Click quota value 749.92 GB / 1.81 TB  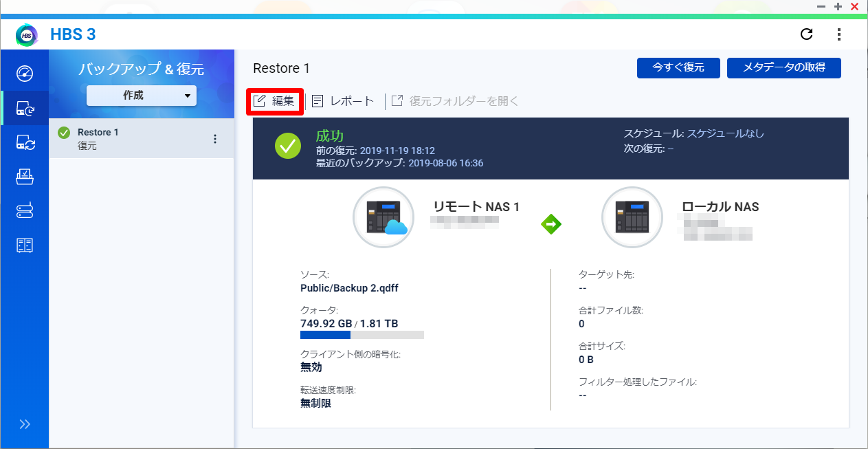pyautogui.click(x=349, y=323)
